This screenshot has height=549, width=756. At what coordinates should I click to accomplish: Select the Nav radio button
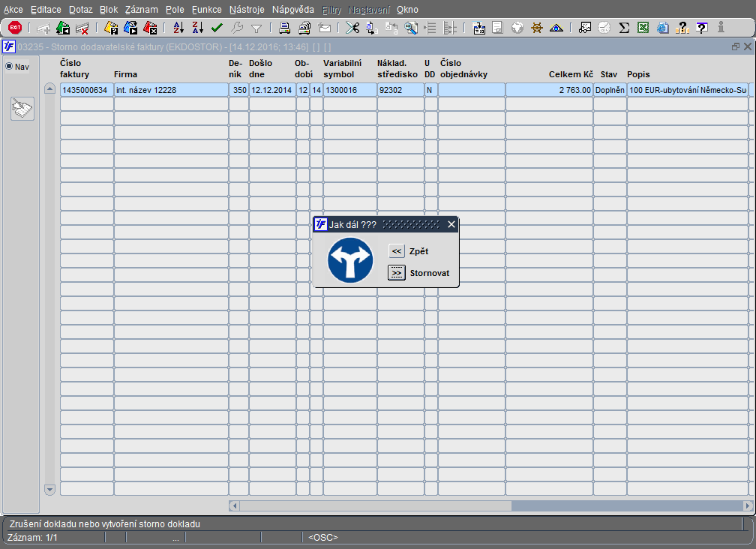tap(10, 67)
